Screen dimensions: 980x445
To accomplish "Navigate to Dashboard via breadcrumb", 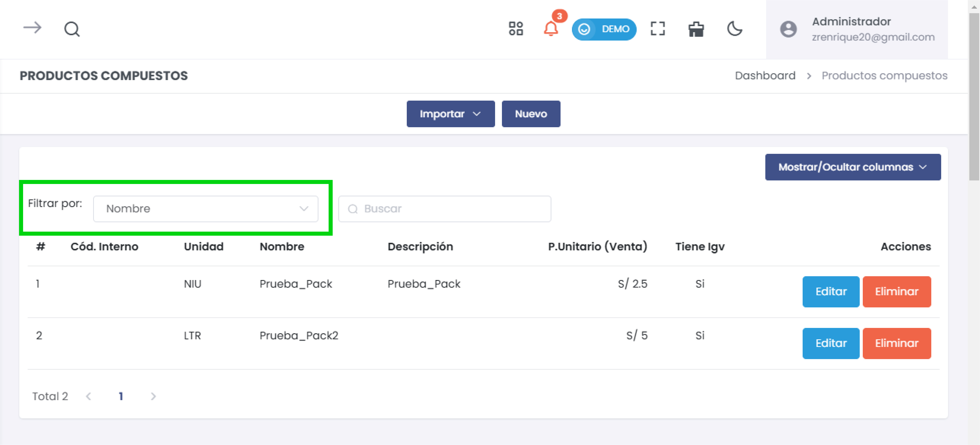I will (765, 75).
